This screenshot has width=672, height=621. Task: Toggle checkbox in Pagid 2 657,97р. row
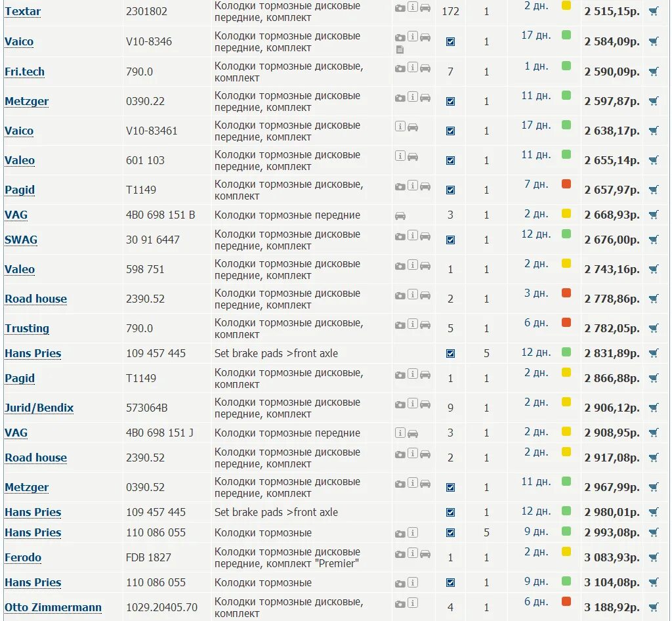[x=450, y=190]
